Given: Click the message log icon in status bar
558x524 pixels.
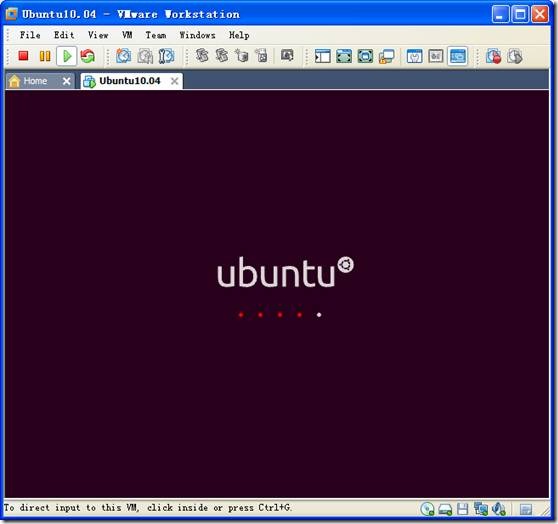Looking at the screenshot, I should 526,509.
